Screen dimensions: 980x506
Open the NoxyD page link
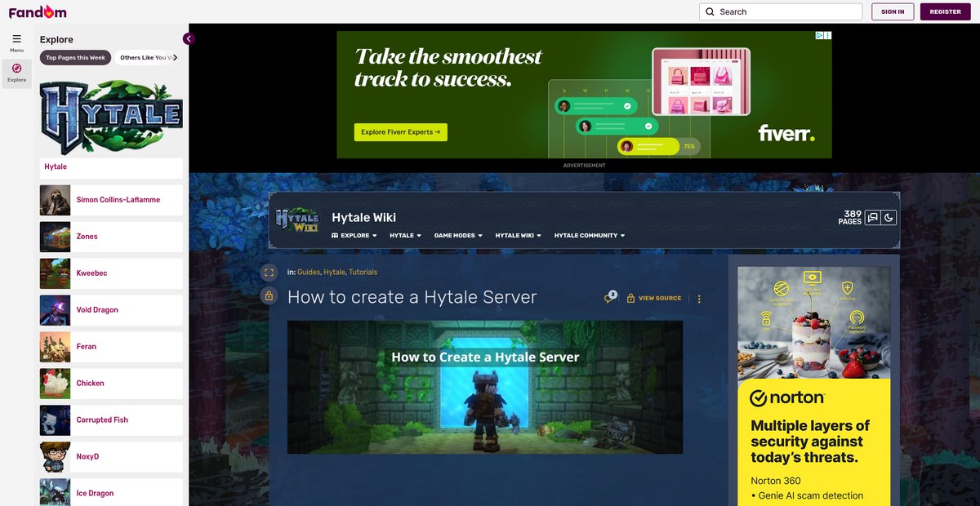[87, 457]
